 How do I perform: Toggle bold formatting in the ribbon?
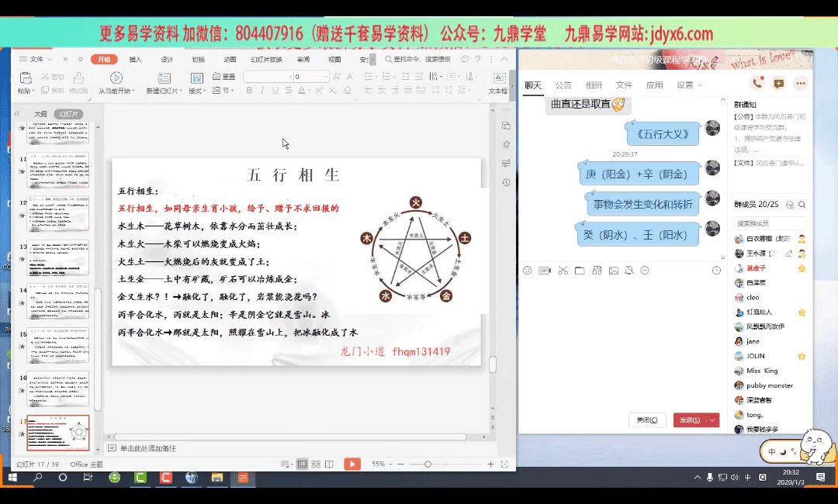(x=250, y=91)
